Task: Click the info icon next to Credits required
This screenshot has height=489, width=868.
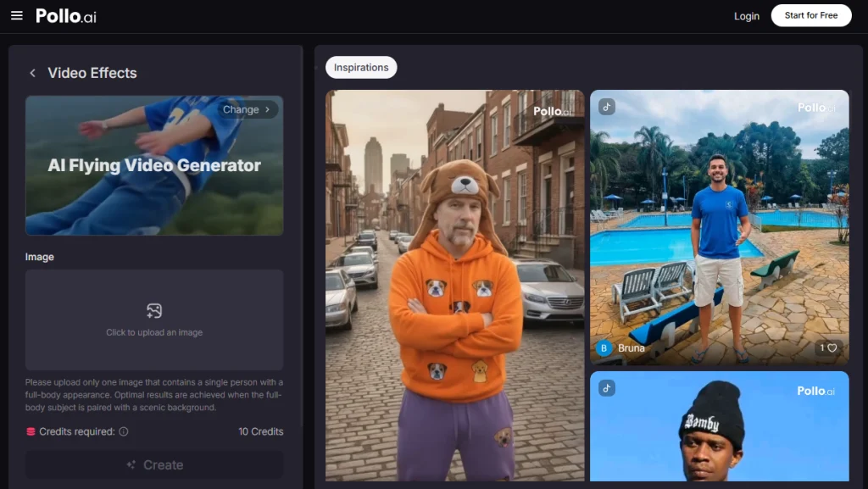Action: click(x=124, y=431)
